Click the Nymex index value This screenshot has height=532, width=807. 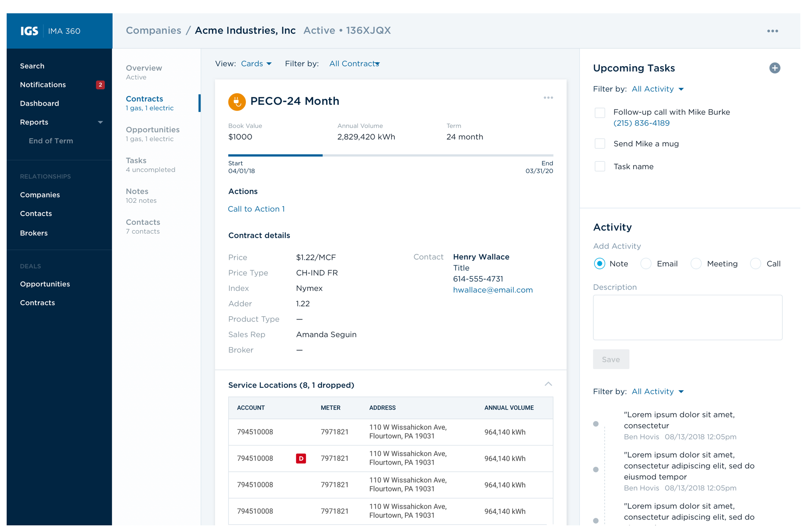(309, 288)
